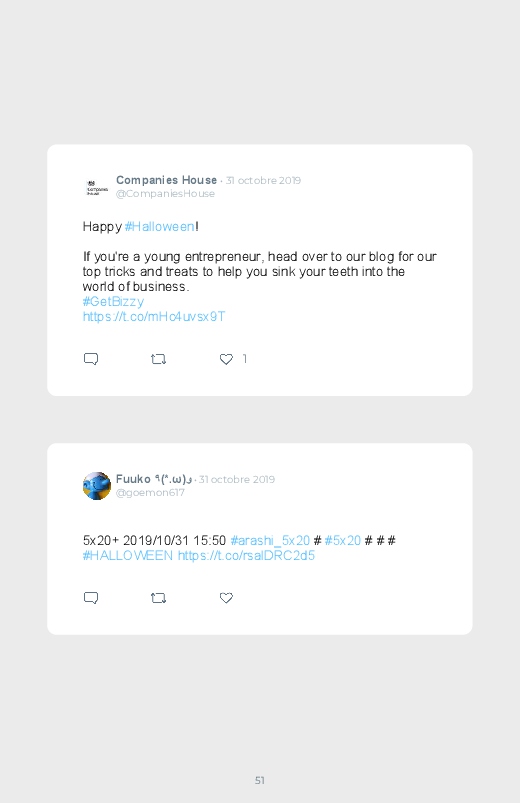Screen dimensions: 520x803
Task: Click reply icon on Companies House tweet
Action: click(x=91, y=359)
